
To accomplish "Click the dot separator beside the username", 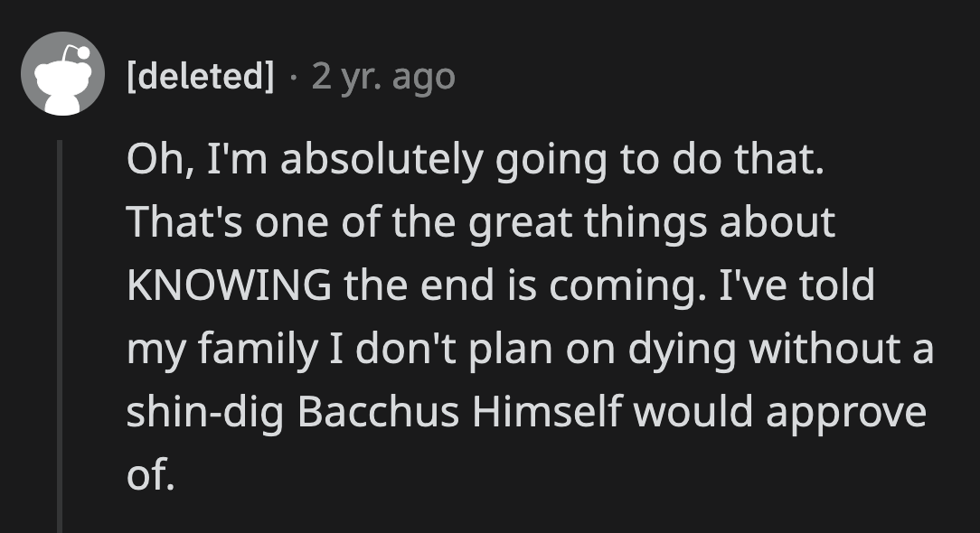I will [293, 76].
